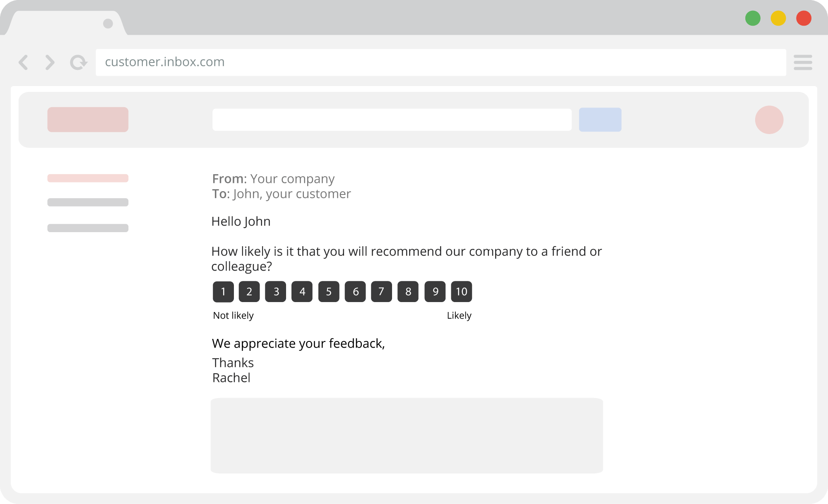Choose score 9 on the scale
This screenshot has width=828, height=504.
pos(435,292)
